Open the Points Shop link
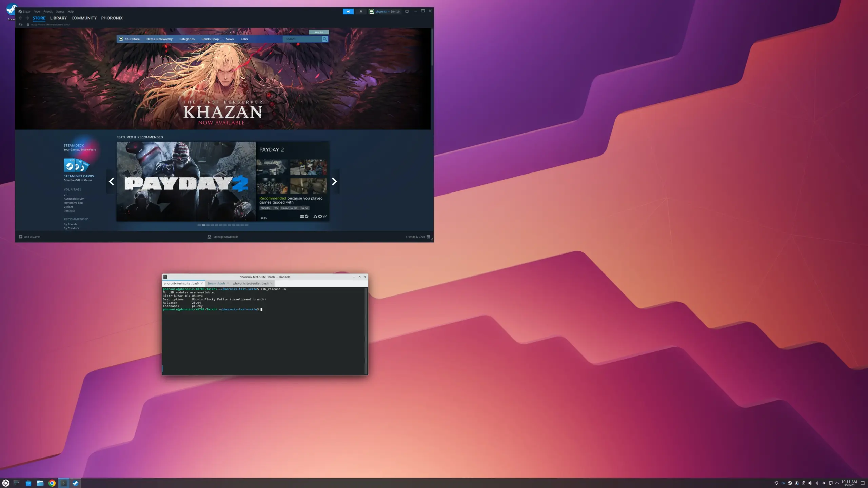This screenshot has width=868, height=488. [x=210, y=39]
